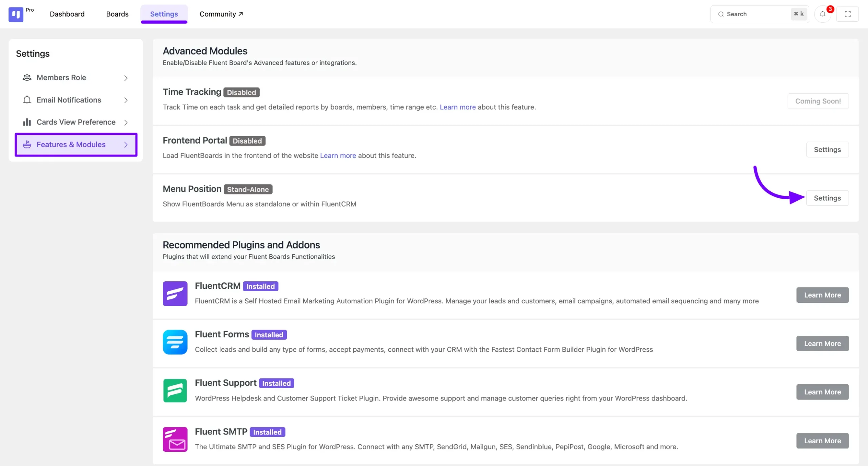Open Frontend Portal Settings button
This screenshot has width=868, height=466.
(x=827, y=150)
